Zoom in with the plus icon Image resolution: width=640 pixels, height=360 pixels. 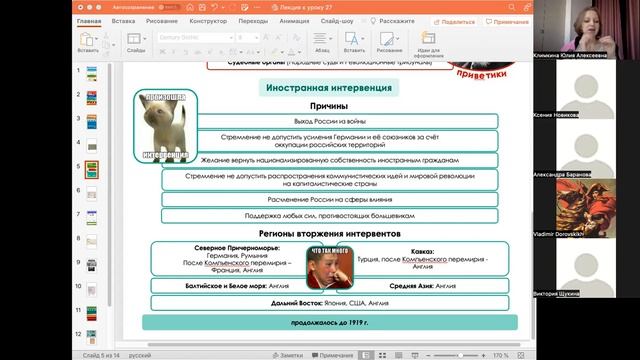click(x=483, y=356)
